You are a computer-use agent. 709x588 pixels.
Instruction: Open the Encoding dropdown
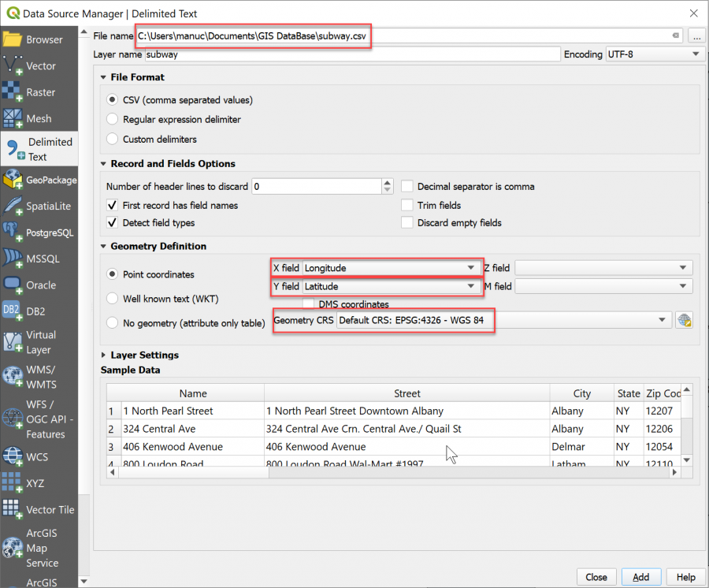tap(693, 54)
